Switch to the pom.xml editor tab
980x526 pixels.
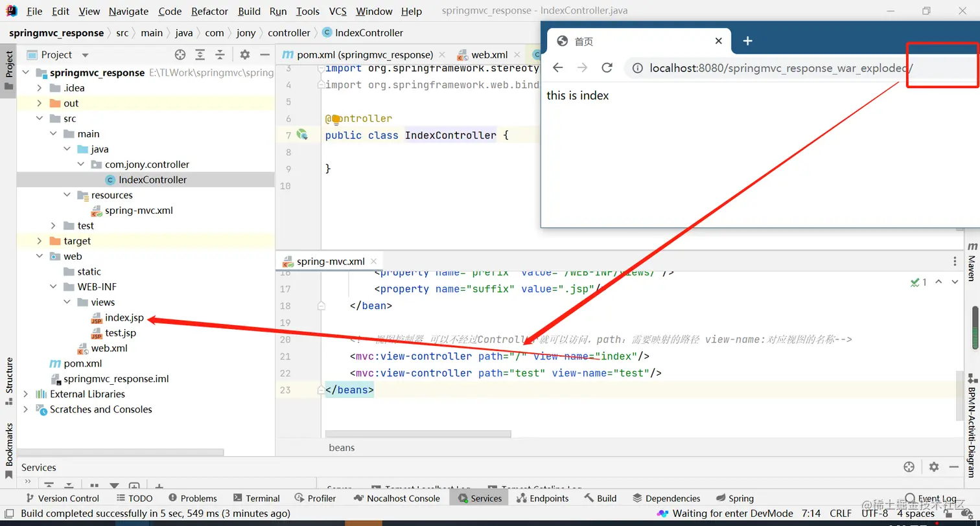point(365,55)
